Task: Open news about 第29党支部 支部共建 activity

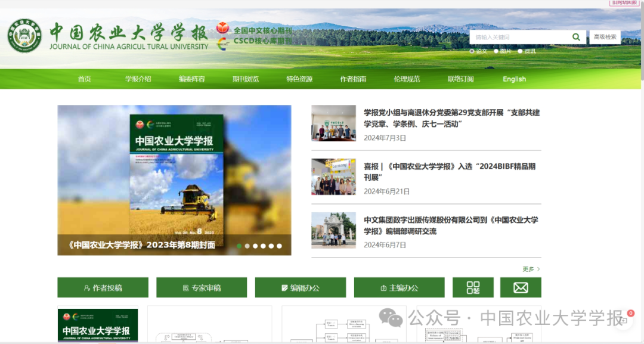Action: (x=452, y=118)
